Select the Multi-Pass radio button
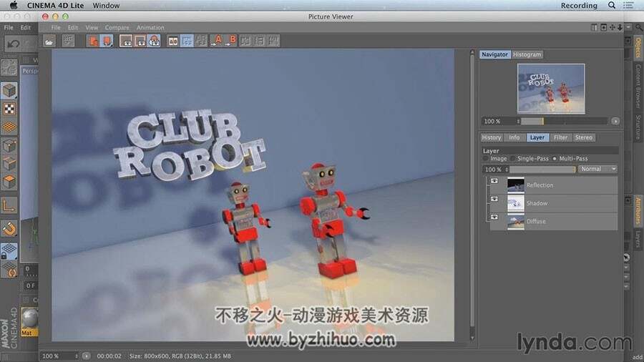The image size is (644, 362). [x=555, y=158]
